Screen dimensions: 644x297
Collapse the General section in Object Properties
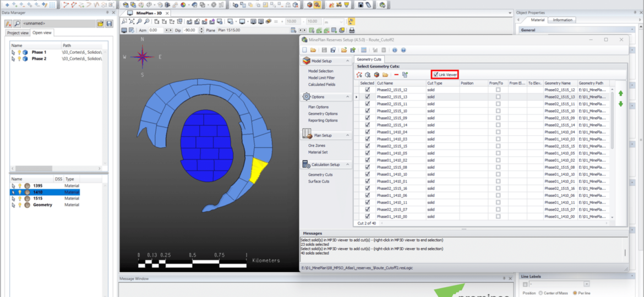[632, 30]
